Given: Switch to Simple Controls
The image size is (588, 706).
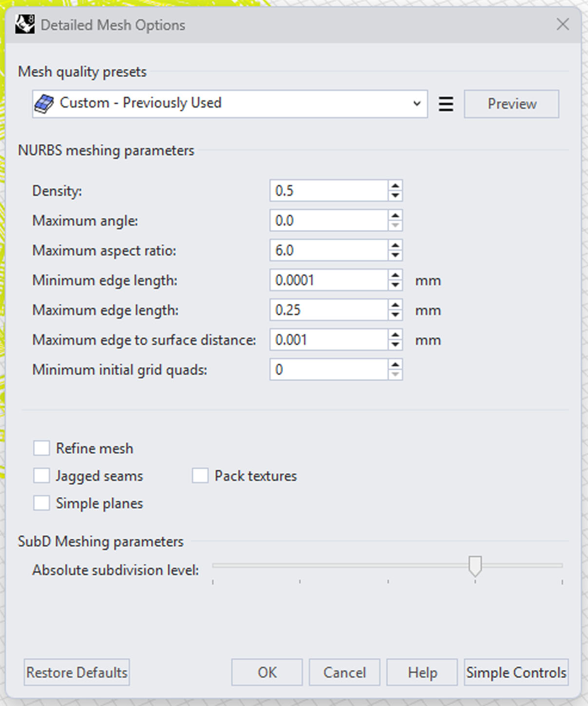Looking at the screenshot, I should click(x=516, y=672).
